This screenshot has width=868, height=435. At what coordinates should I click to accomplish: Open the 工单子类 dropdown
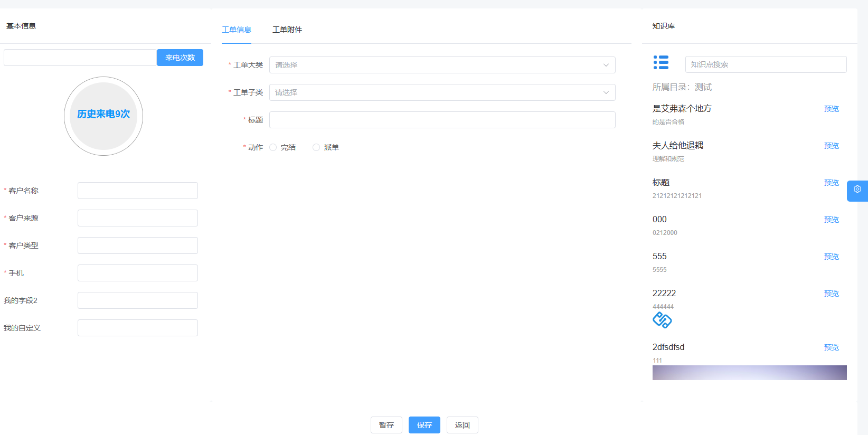click(442, 92)
